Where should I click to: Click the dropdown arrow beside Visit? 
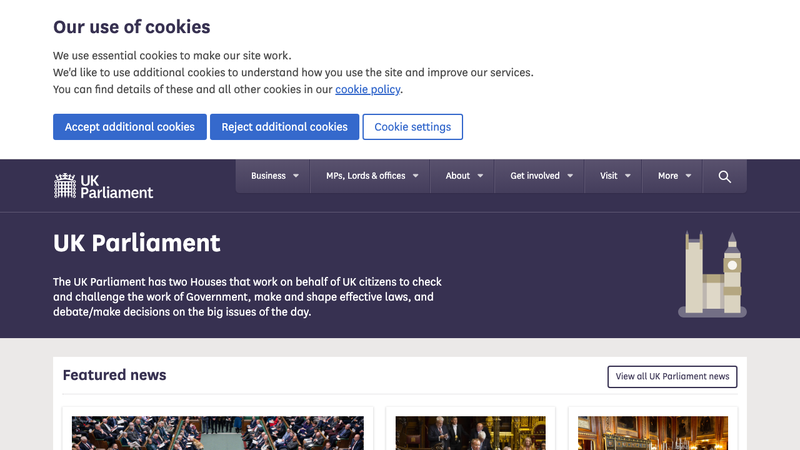pyautogui.click(x=628, y=176)
